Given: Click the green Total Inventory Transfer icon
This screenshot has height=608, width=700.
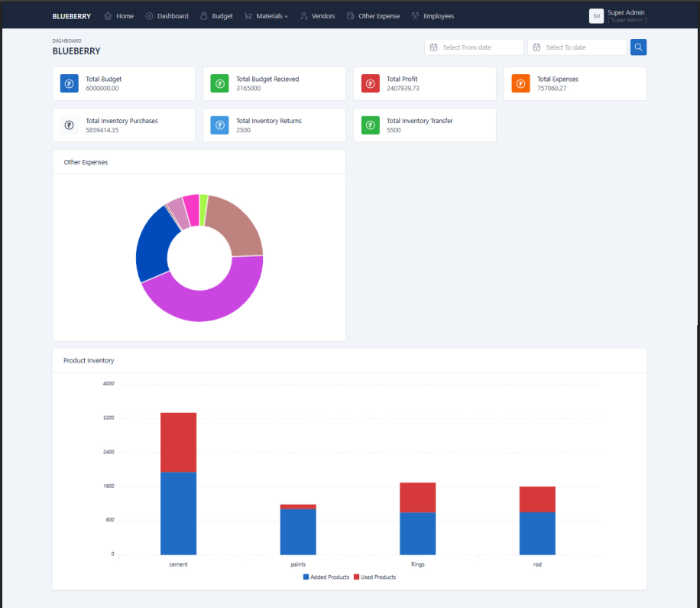Looking at the screenshot, I should (x=371, y=125).
